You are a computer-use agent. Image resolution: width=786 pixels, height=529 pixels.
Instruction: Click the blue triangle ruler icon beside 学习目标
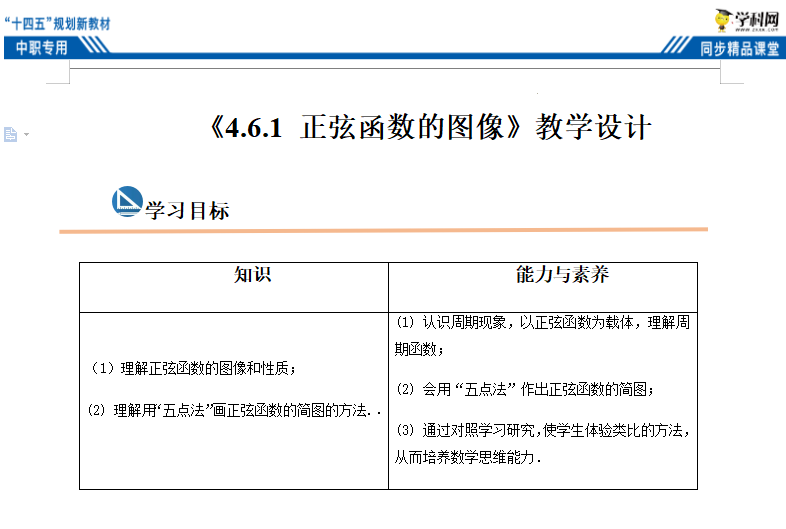coord(127,202)
